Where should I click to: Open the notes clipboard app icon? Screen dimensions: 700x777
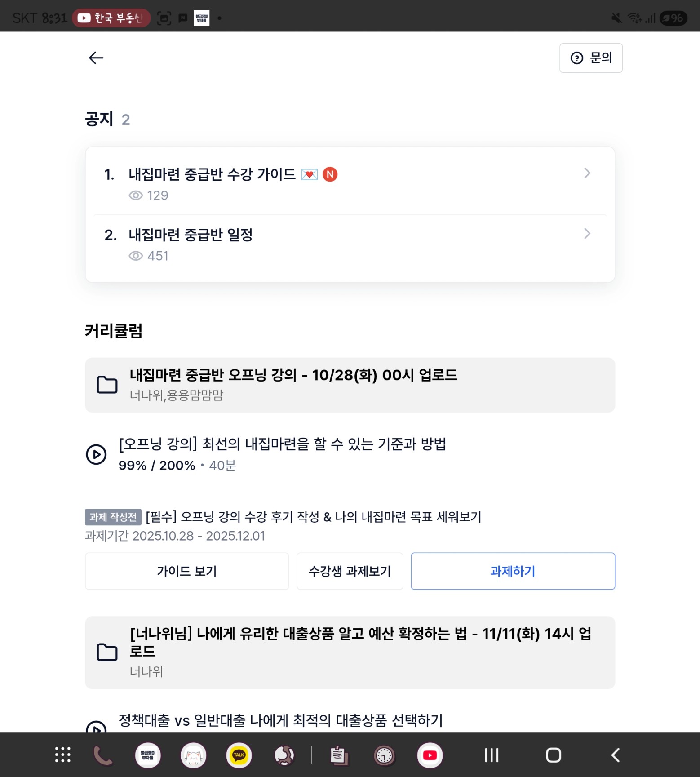(339, 755)
